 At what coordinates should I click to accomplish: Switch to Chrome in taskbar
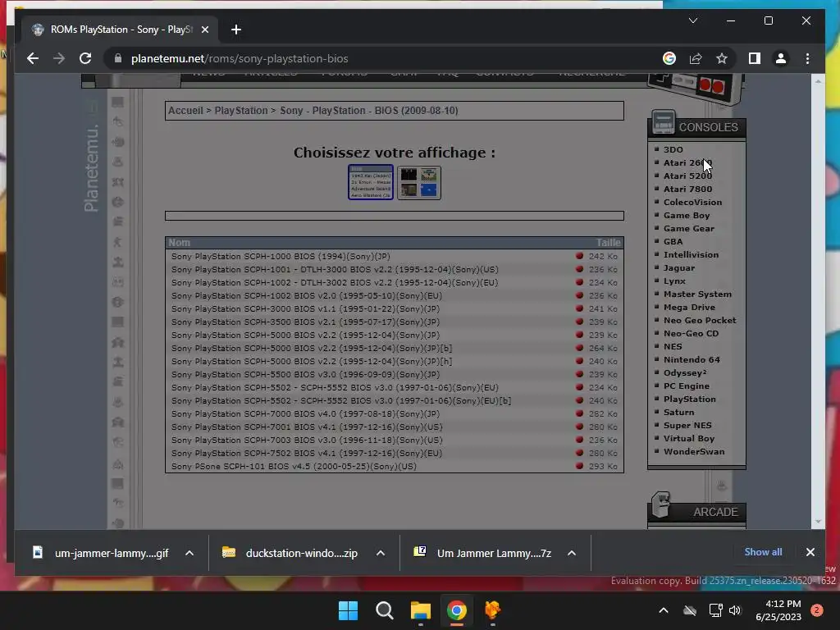456,610
